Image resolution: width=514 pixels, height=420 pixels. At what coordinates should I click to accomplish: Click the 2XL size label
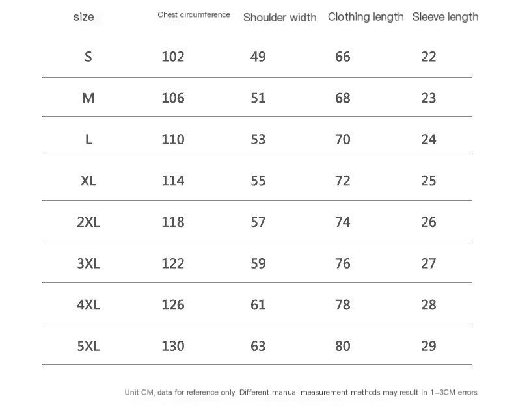pos(88,222)
